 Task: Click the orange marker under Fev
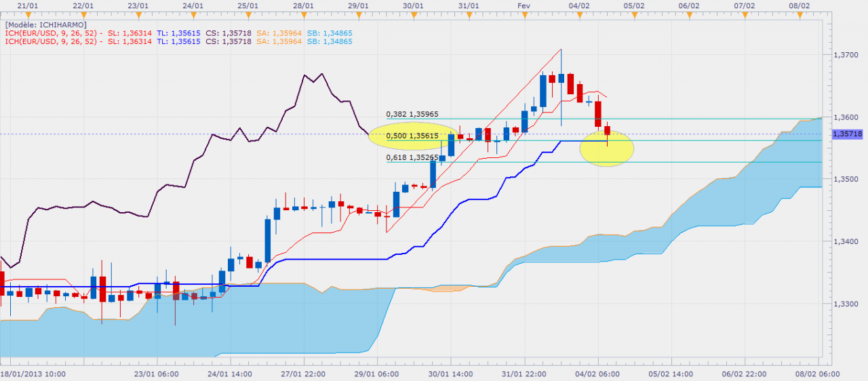tap(524, 14)
